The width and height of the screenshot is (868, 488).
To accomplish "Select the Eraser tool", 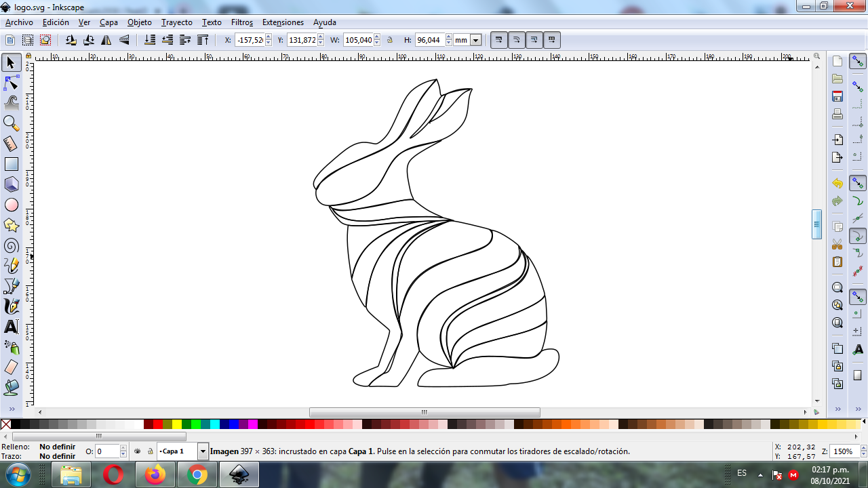I will pos(11,367).
